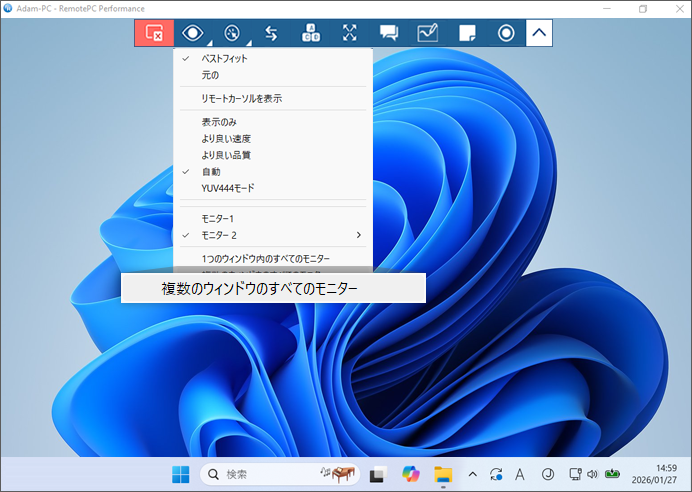Open the chat bubbles icon
Viewport: 692px width, 492px height.
pos(389,33)
